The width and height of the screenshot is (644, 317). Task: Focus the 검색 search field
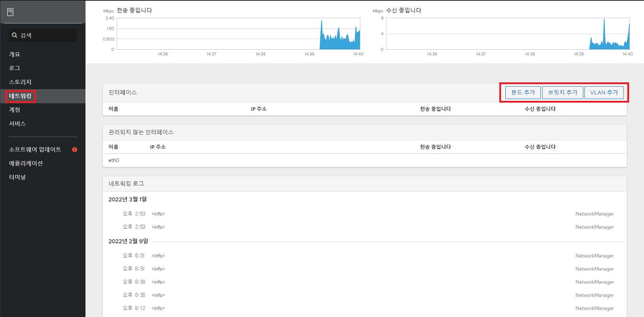click(x=43, y=35)
